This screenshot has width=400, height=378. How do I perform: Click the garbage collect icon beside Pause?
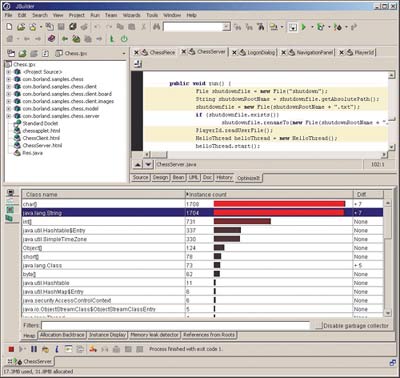(45, 349)
